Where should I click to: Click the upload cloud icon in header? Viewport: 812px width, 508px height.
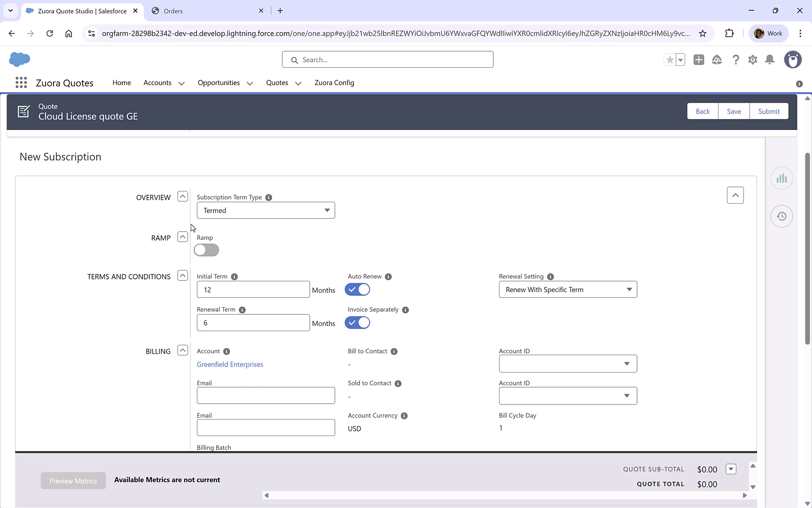click(717, 60)
